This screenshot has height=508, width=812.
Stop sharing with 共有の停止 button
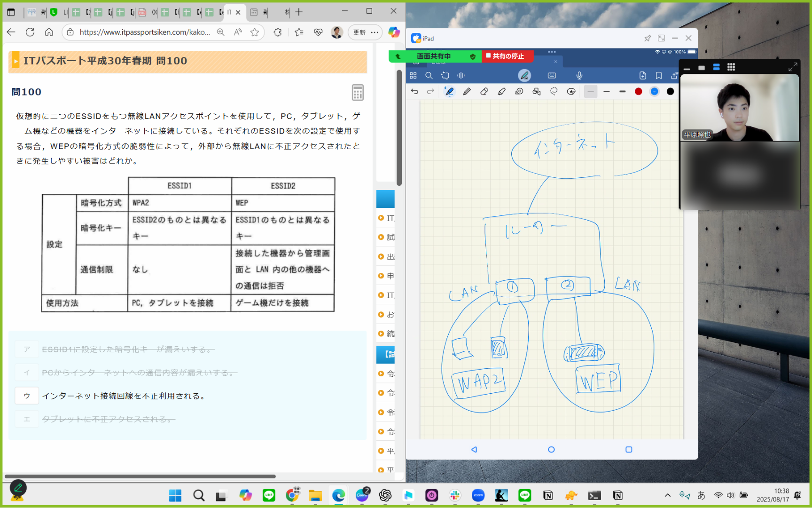[507, 56]
